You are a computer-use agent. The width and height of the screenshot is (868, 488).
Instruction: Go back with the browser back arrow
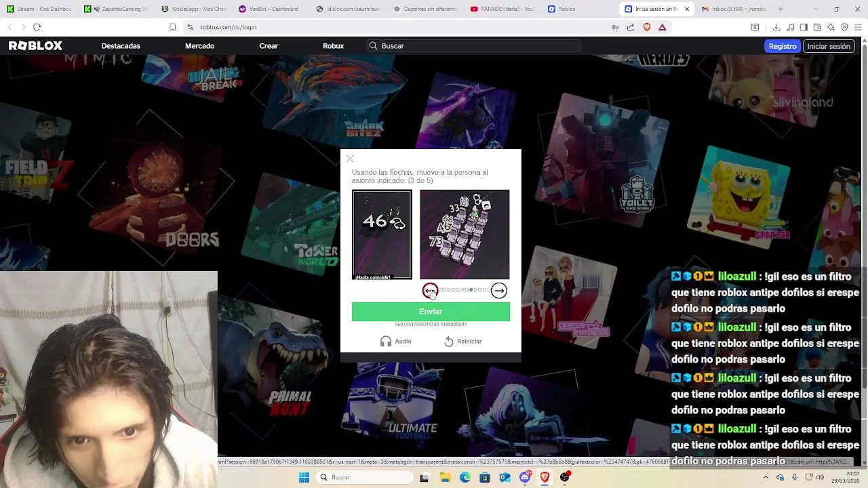pos(9,27)
